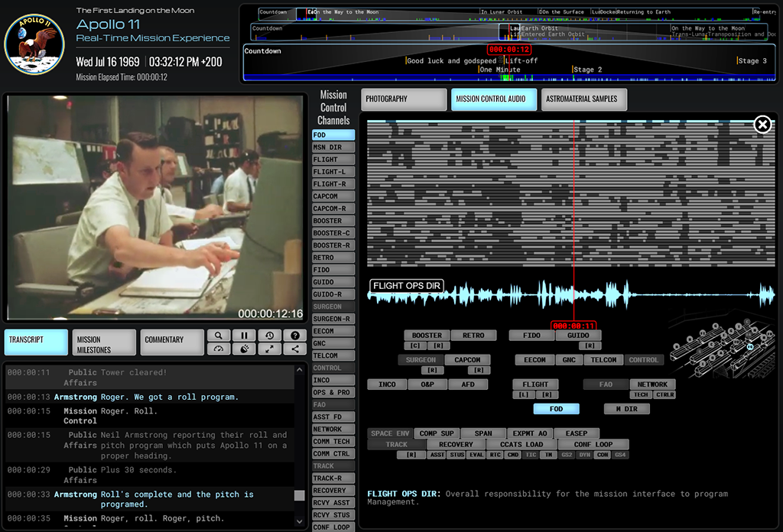Jump to the Stage 2 timeline marker
Viewport: 783px width, 532px height.
[587, 70]
